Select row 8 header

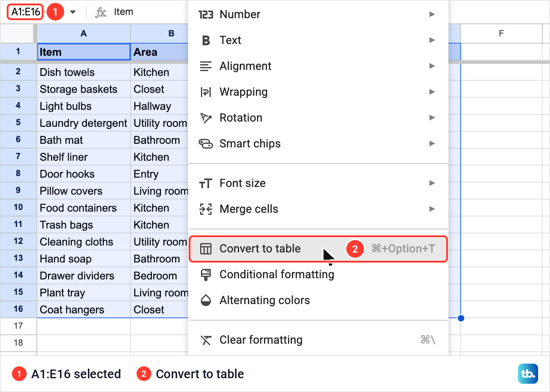click(x=18, y=174)
